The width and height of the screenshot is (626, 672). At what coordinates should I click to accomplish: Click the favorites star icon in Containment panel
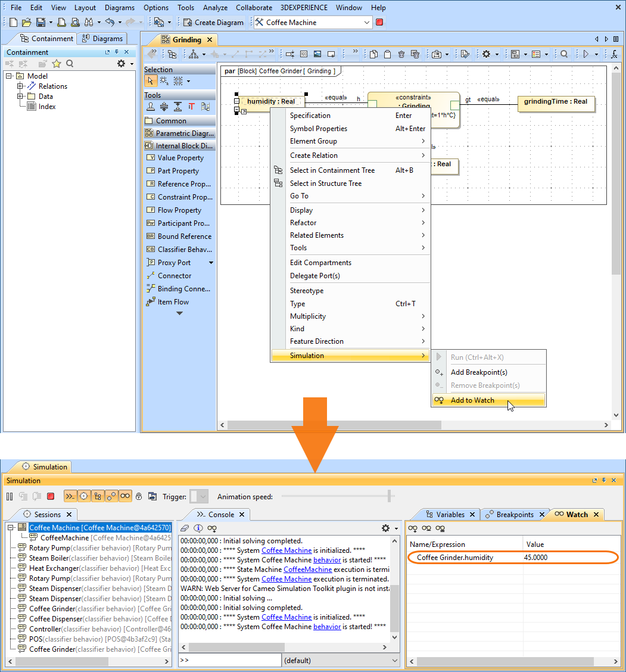[57, 64]
